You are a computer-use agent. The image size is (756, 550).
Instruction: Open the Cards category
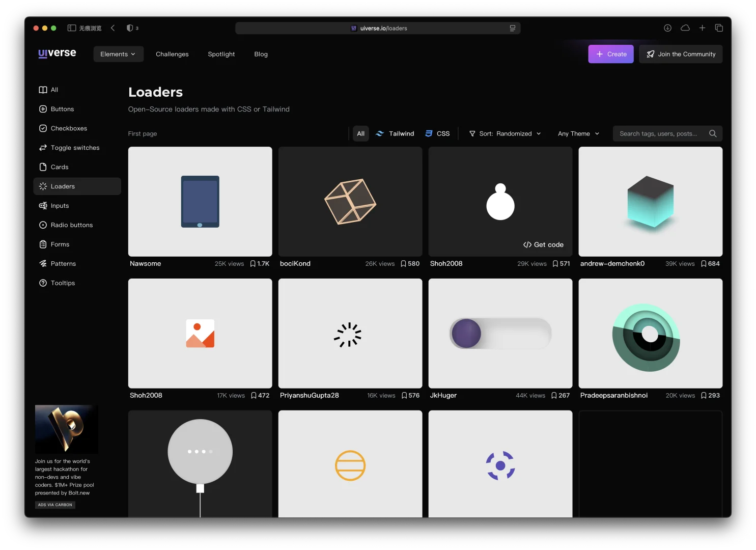point(77,167)
